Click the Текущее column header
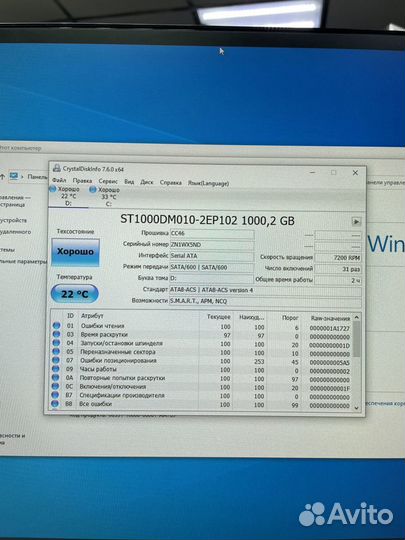 218,316
